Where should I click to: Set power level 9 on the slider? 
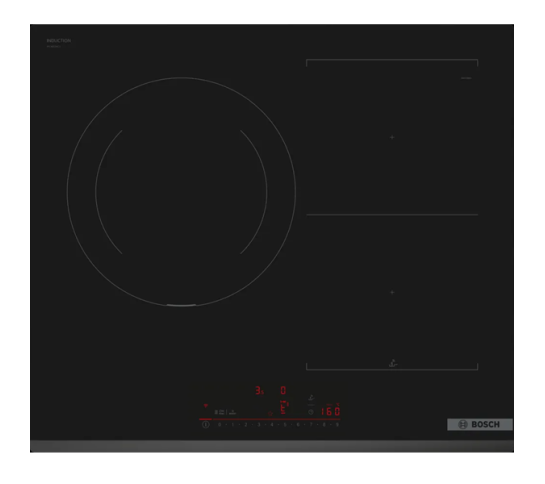tap(337, 425)
